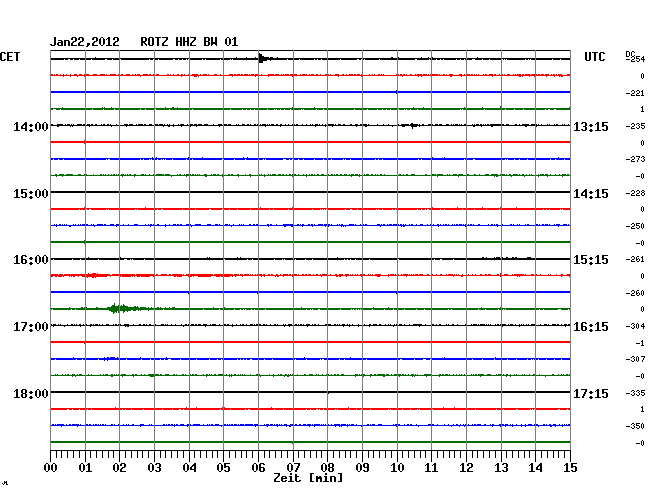The width and height of the screenshot is (650, 494).
Task: Click the small black trace event after minute 10
Action: coord(410,125)
